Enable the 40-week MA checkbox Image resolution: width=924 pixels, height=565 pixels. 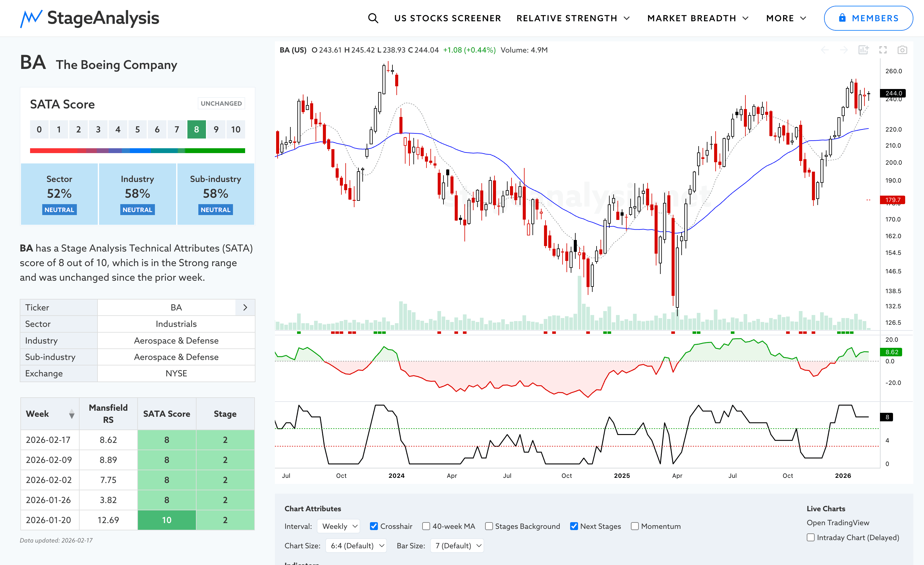tap(426, 526)
